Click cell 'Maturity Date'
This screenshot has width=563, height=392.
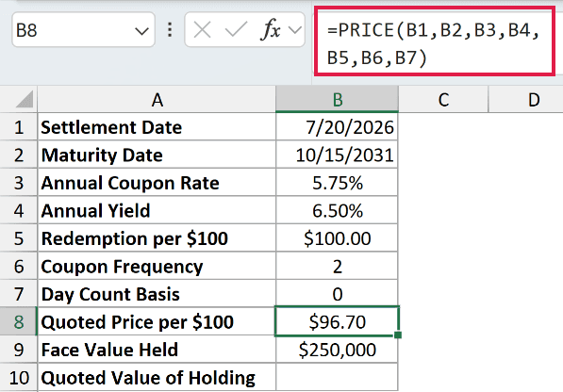157,155
